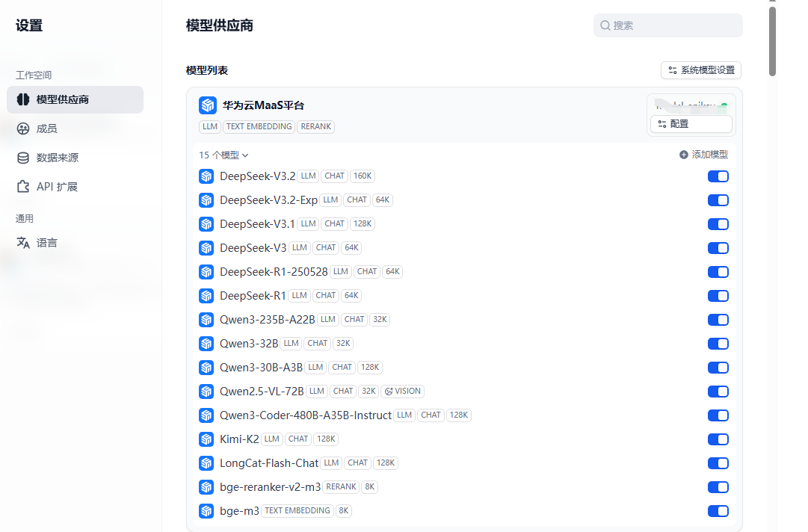808x532 pixels.
Task: Turn off the bge-m3 embedding toggle
Action: click(718, 511)
